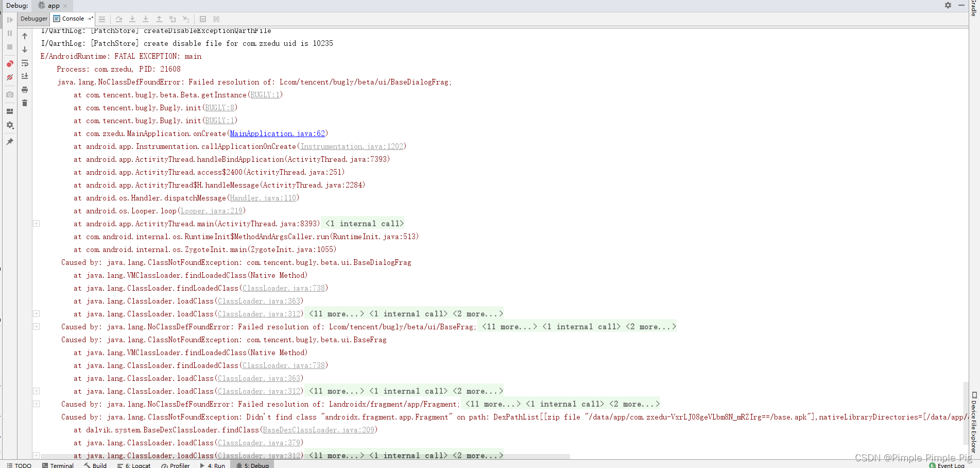This screenshot has width=980, height=468.
Task: Drop the current frame
Action: point(173,19)
